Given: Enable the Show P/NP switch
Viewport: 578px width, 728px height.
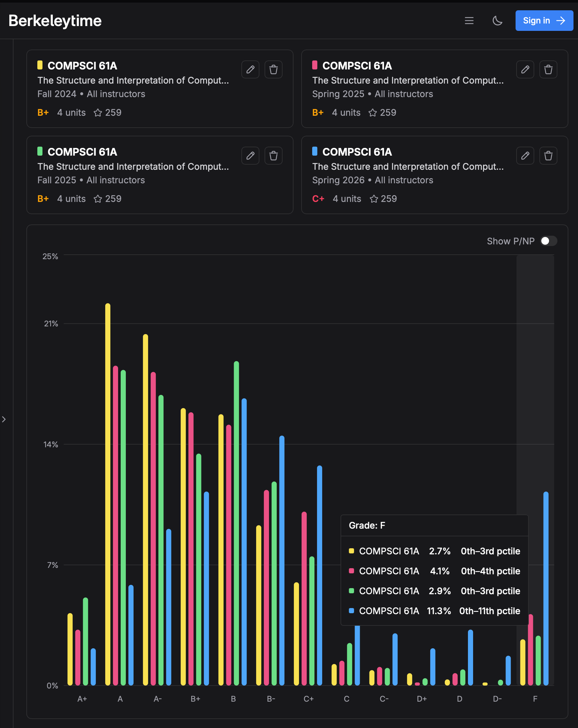Looking at the screenshot, I should pos(548,241).
